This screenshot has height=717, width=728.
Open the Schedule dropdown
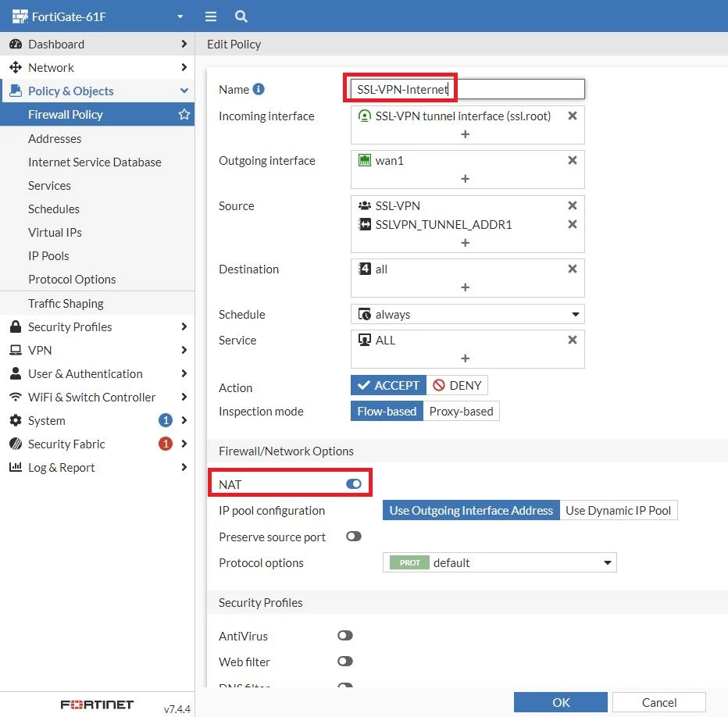tap(467, 315)
